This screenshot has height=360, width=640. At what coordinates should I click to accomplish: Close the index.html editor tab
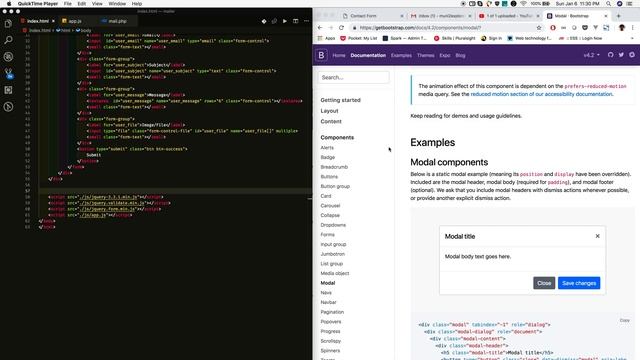53,21
